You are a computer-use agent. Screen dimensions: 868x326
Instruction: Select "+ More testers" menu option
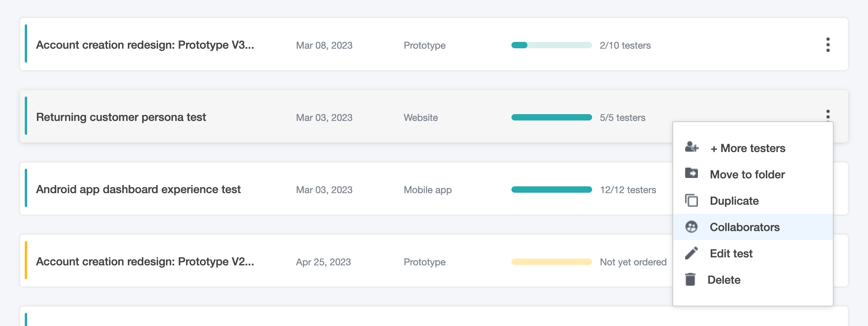click(747, 148)
